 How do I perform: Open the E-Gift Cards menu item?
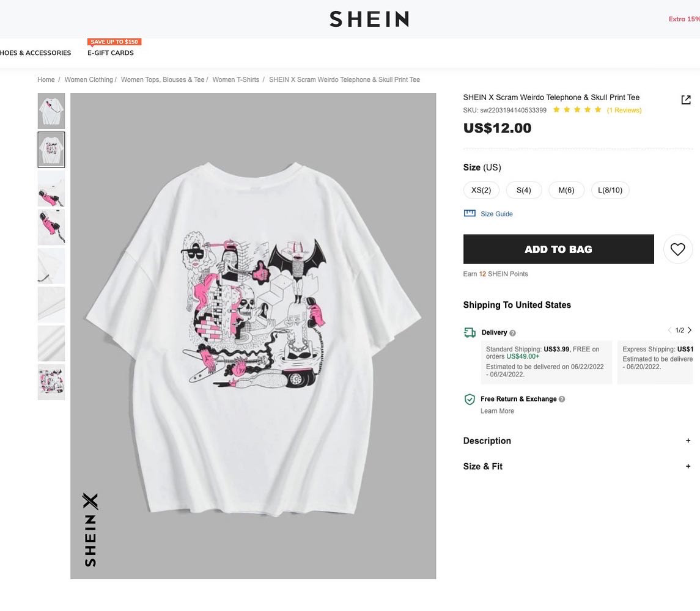point(111,53)
